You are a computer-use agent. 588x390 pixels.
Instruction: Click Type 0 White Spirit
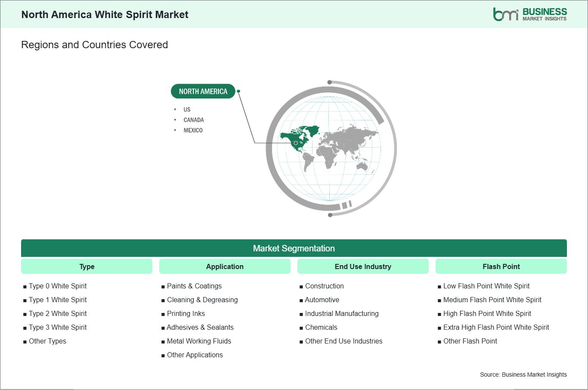(58, 286)
